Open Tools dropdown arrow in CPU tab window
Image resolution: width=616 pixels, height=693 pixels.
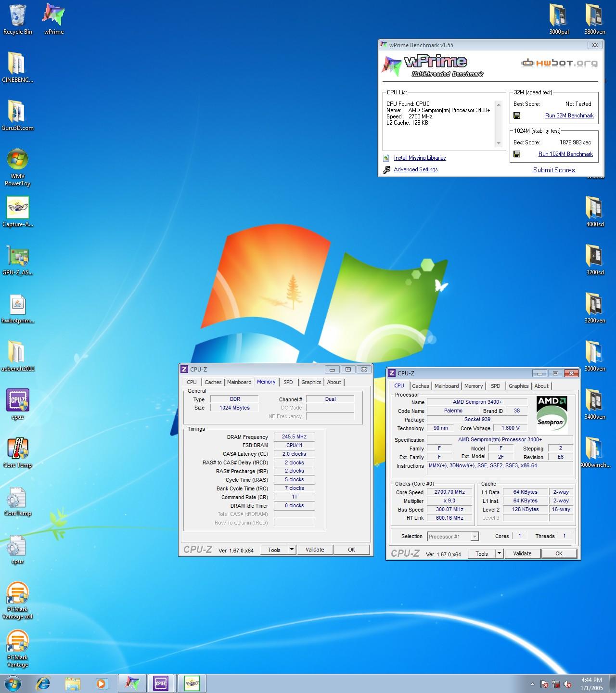[x=499, y=553]
